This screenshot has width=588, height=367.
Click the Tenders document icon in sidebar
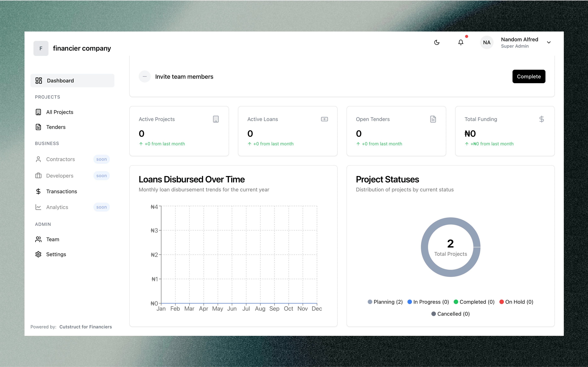coord(38,127)
